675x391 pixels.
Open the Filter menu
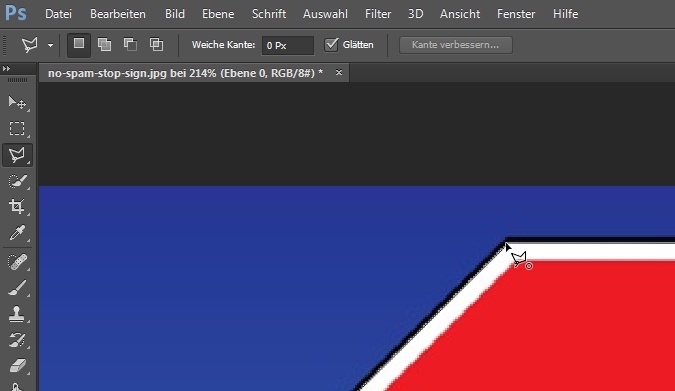[x=378, y=14]
